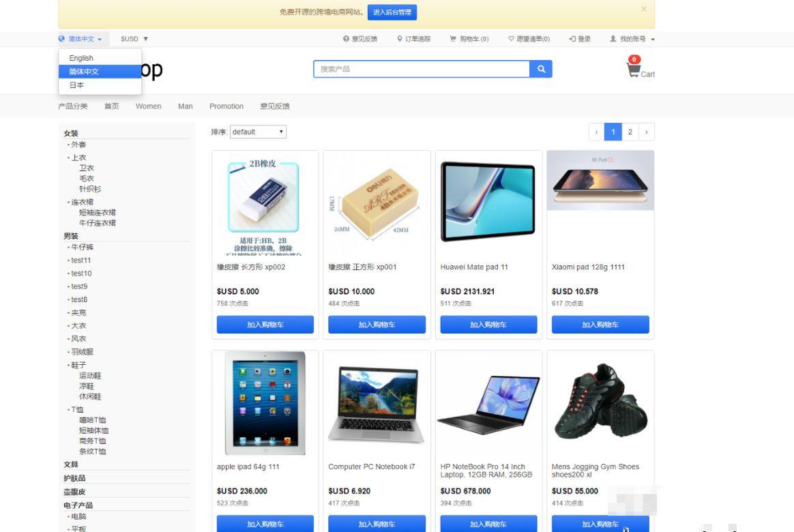Click the search magnifier button
Image resolution: width=794 pixels, height=532 pixels.
pos(541,69)
